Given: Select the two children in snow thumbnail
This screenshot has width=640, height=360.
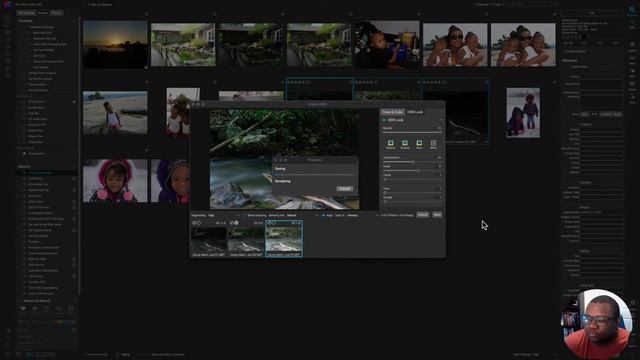Looking at the screenshot, I should point(523,113).
